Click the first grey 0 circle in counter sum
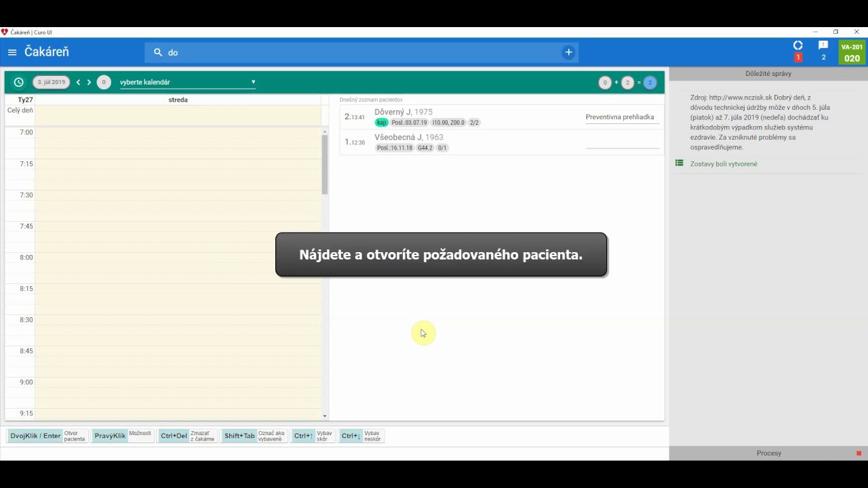 click(x=605, y=83)
